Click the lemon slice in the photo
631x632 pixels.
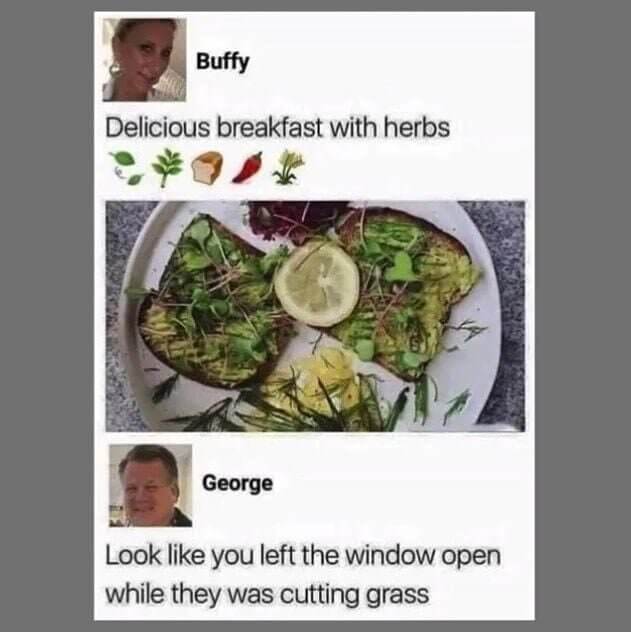pyautogui.click(x=317, y=284)
